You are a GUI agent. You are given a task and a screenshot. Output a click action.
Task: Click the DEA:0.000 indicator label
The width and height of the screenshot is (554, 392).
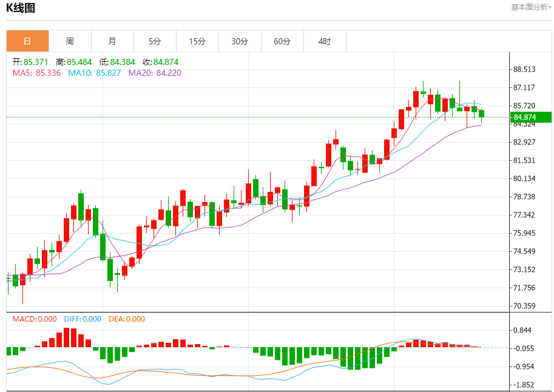pyautogui.click(x=127, y=319)
